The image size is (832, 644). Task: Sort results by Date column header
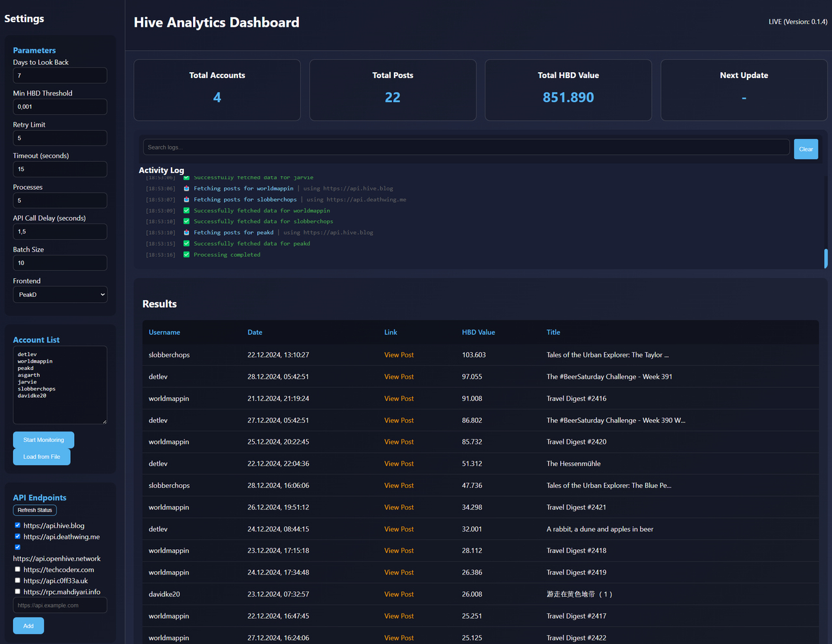[x=255, y=332]
